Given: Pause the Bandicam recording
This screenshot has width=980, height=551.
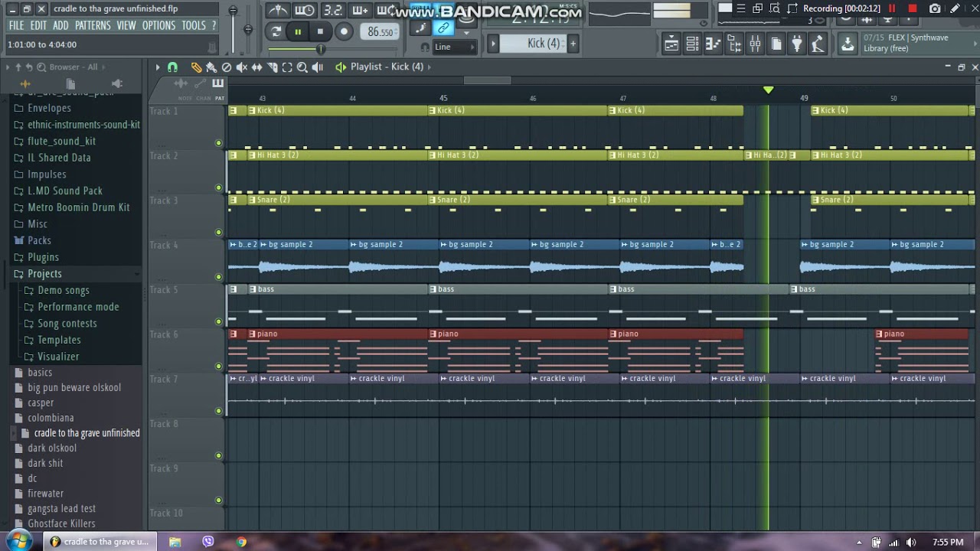Looking at the screenshot, I should coord(892,8).
